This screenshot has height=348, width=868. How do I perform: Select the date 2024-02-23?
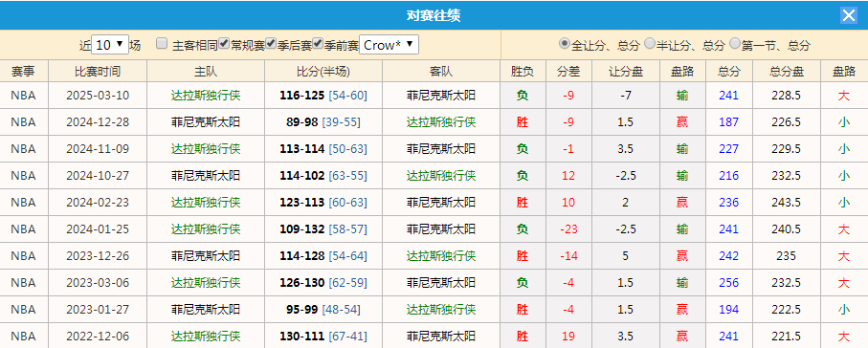98,203
